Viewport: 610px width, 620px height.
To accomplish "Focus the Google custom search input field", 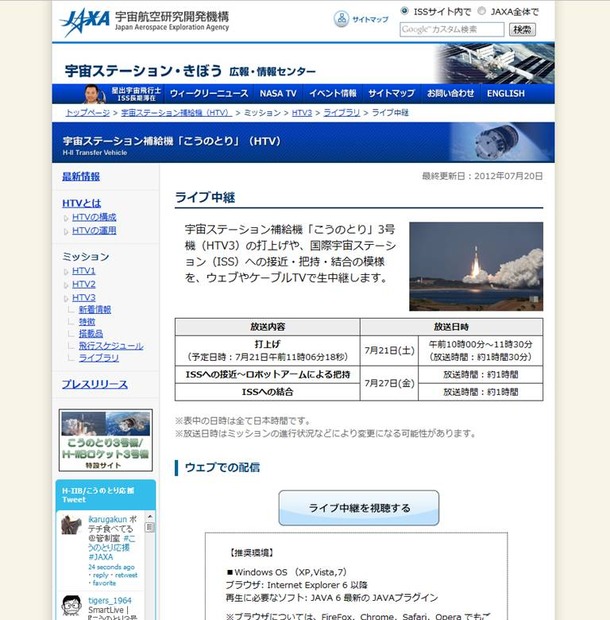I will click(452, 29).
